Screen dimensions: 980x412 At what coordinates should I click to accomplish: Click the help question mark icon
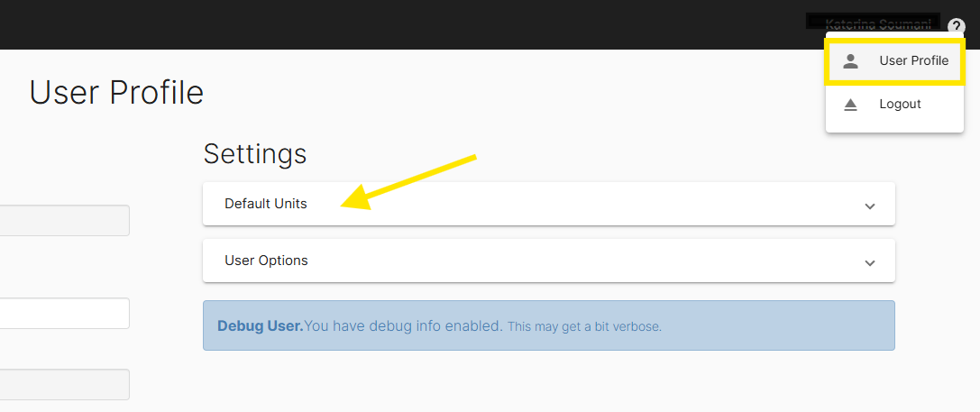pos(957,26)
